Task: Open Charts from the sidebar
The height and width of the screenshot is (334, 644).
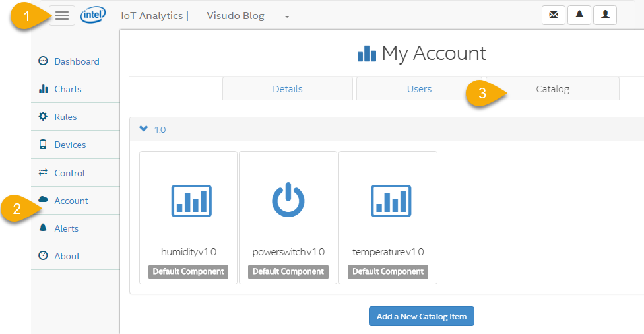Action: point(68,89)
